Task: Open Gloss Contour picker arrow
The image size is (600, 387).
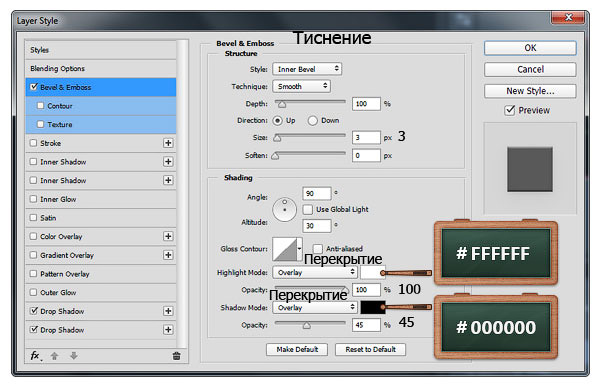Action: point(300,249)
